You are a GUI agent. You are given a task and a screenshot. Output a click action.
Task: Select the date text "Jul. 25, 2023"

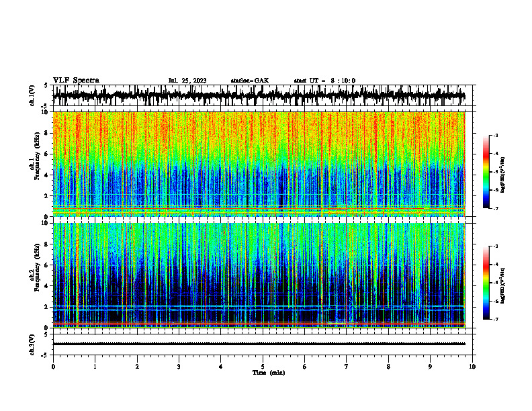tap(187, 81)
